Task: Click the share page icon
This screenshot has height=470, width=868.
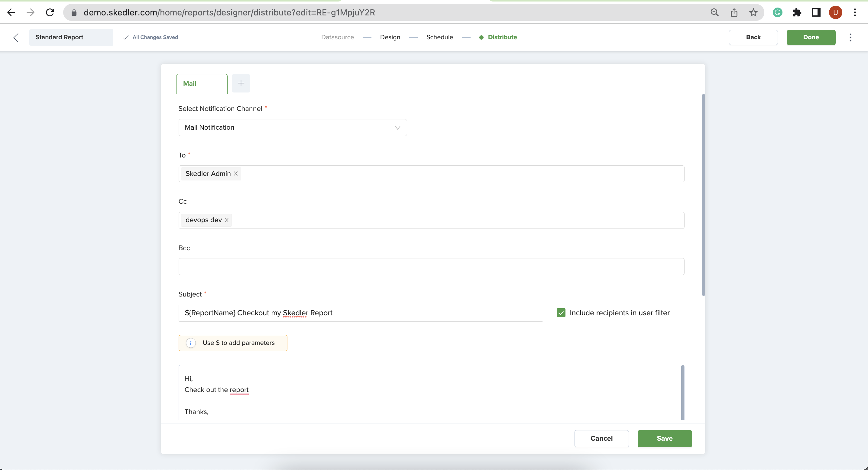Action: click(x=734, y=12)
